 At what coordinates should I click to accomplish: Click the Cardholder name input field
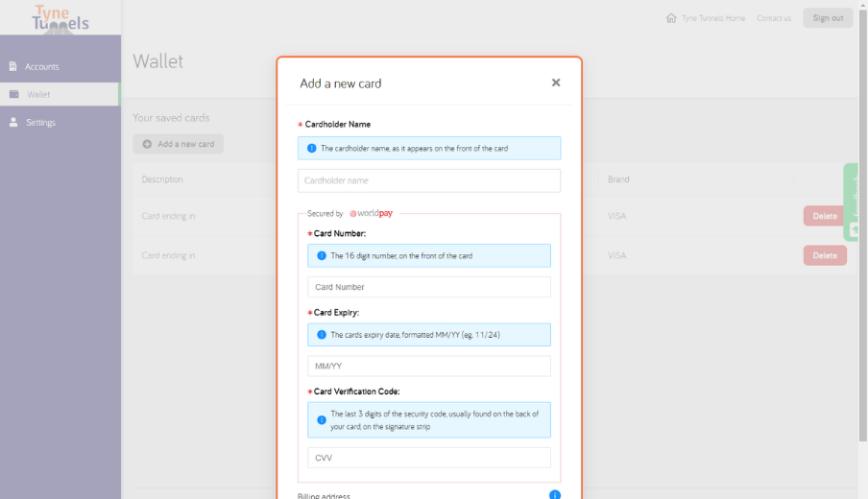coord(429,181)
